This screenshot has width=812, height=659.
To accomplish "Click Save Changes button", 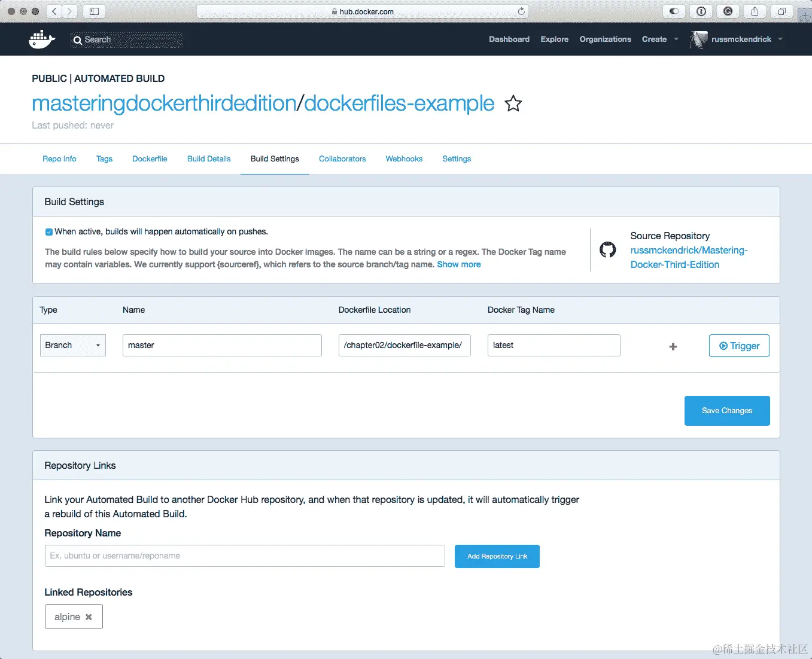I will [x=727, y=411].
